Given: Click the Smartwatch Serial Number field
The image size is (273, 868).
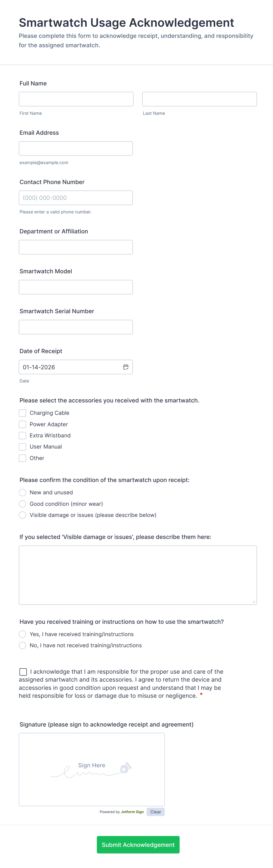Looking at the screenshot, I should [76, 327].
